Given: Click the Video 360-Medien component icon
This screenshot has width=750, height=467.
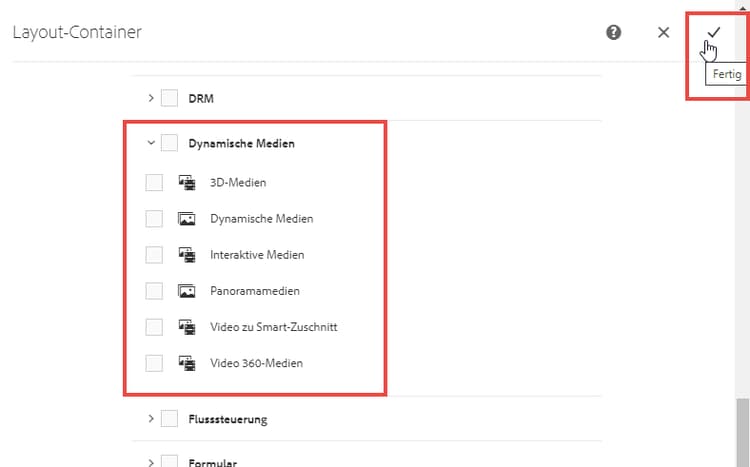Looking at the screenshot, I should (x=187, y=363).
